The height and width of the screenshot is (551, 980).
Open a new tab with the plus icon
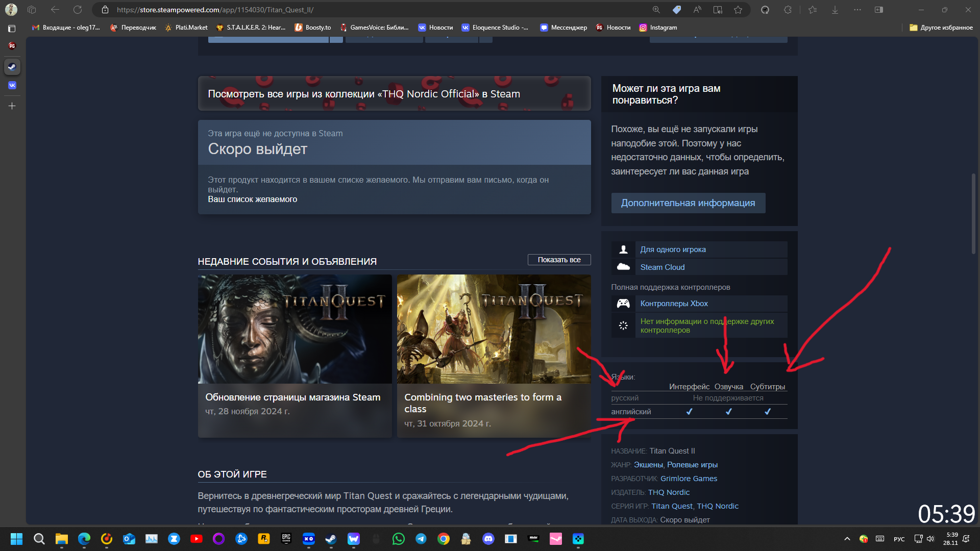point(12,106)
